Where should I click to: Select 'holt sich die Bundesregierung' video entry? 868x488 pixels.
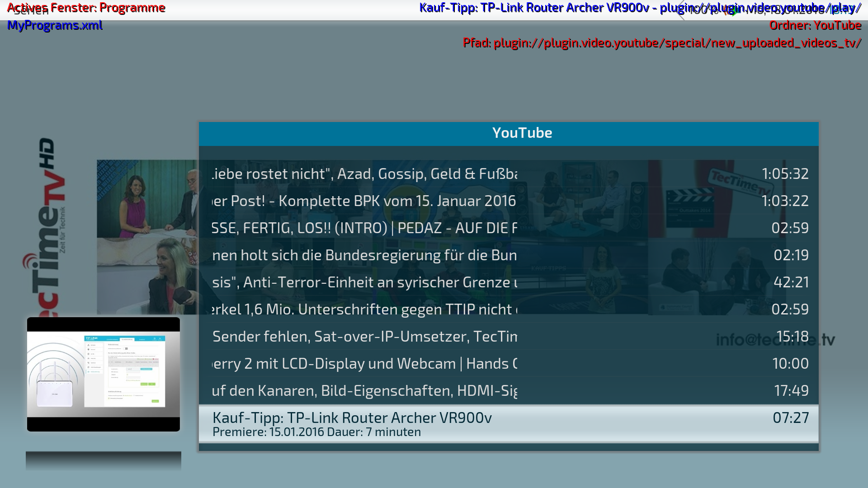click(x=509, y=255)
